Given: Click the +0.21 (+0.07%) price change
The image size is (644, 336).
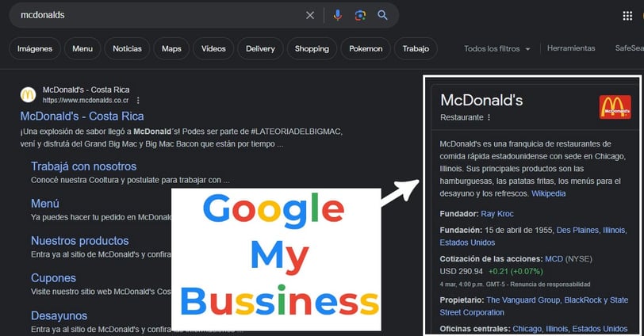Looking at the screenshot, I should point(516,271).
